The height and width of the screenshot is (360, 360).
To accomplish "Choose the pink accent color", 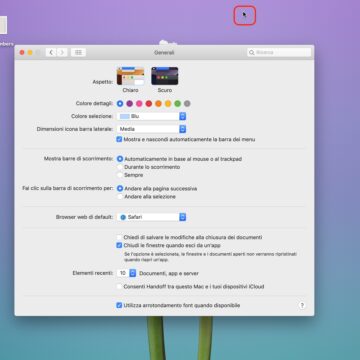I will pyautogui.click(x=139, y=104).
